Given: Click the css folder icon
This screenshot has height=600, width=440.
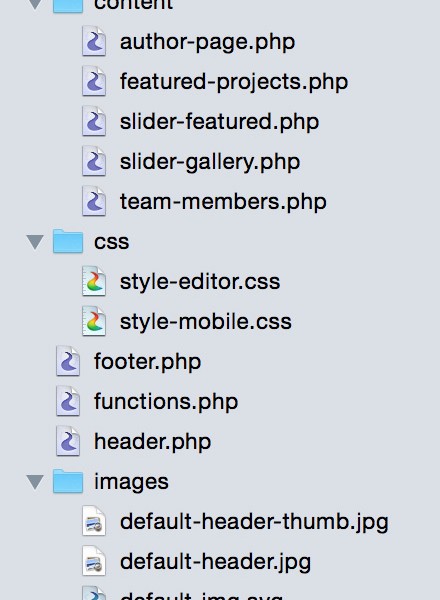Looking at the screenshot, I should pos(68,241).
